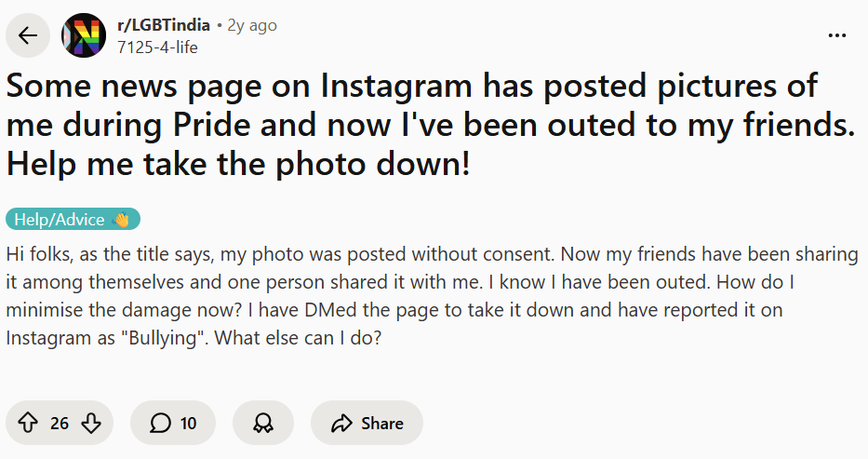Click the vote score number 26
The image size is (868, 459).
(x=60, y=424)
